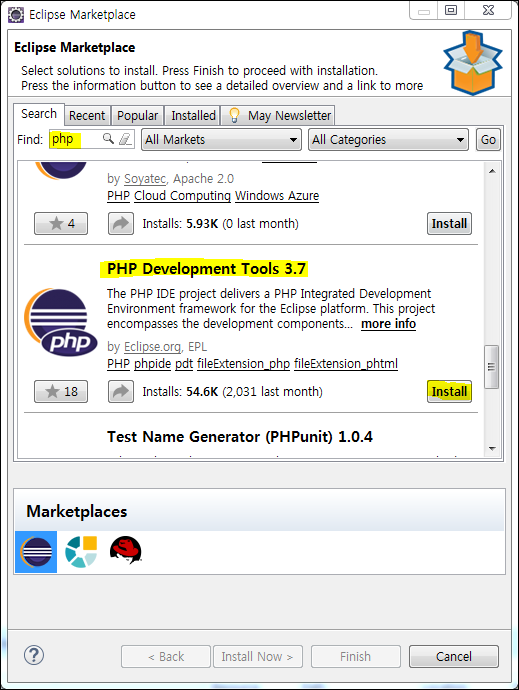Click the results list scroll up arrow
Viewport: 519px width, 690px height.
pos(492,171)
